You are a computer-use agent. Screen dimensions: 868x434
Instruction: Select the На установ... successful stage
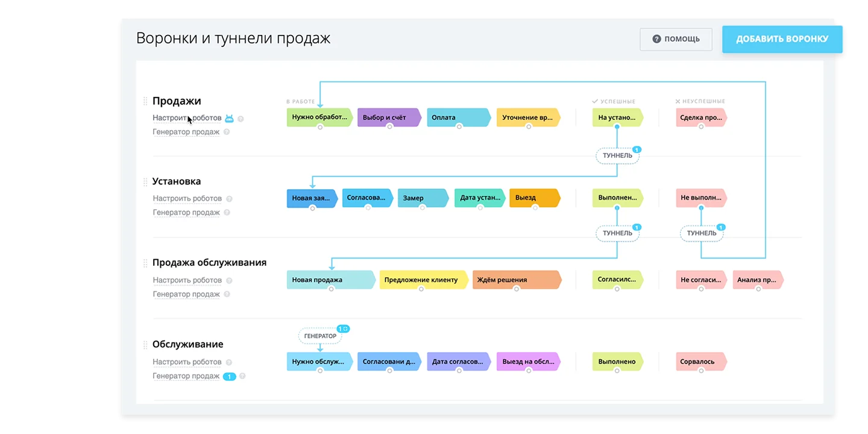pos(617,118)
